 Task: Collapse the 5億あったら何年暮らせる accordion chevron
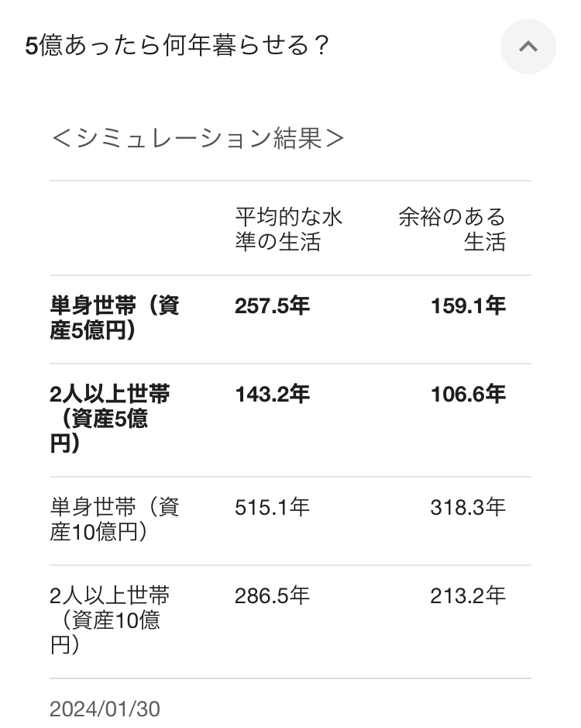click(528, 47)
